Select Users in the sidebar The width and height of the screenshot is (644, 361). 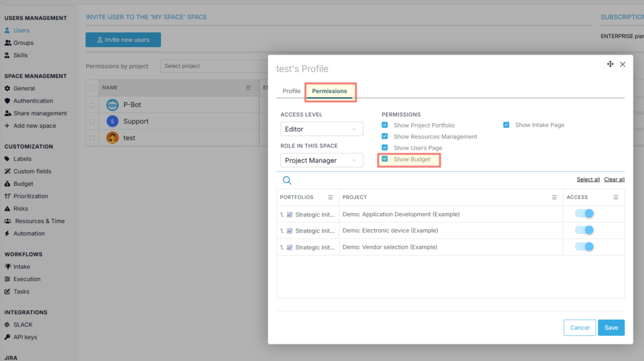[23, 30]
